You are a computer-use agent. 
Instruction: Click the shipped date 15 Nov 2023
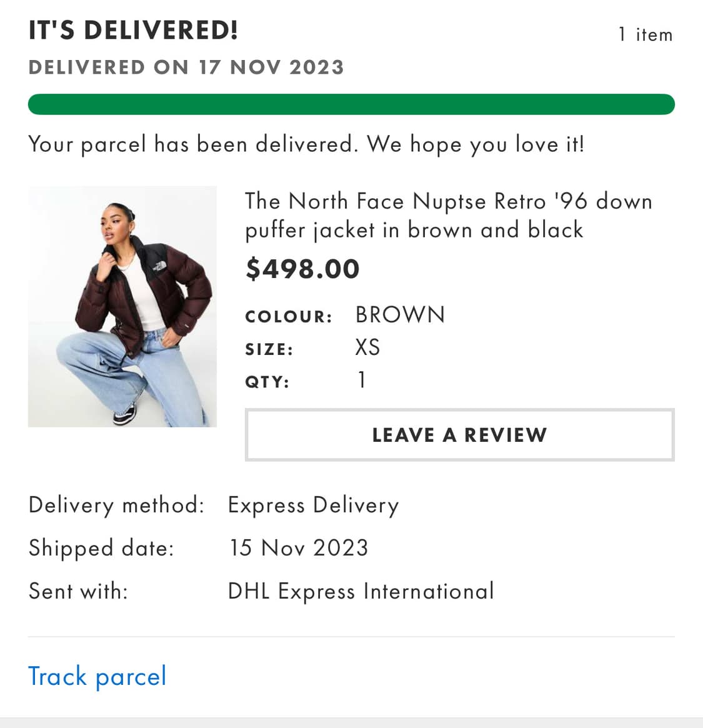299,548
